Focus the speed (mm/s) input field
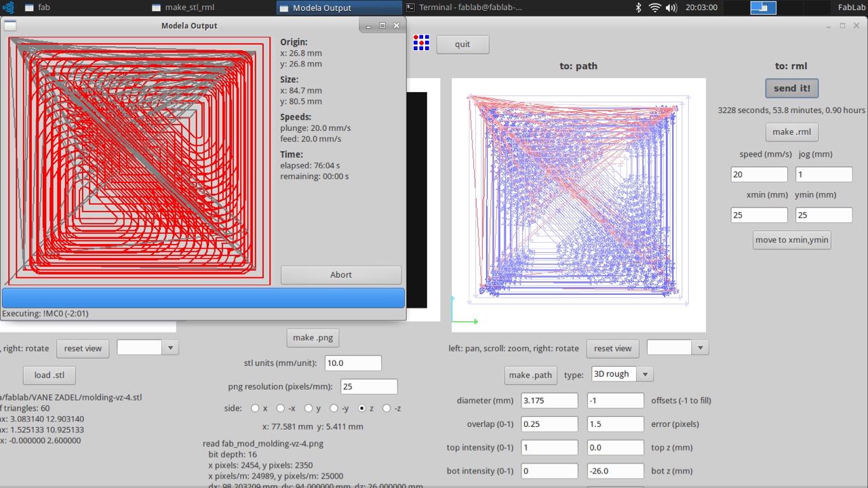 pyautogui.click(x=759, y=174)
